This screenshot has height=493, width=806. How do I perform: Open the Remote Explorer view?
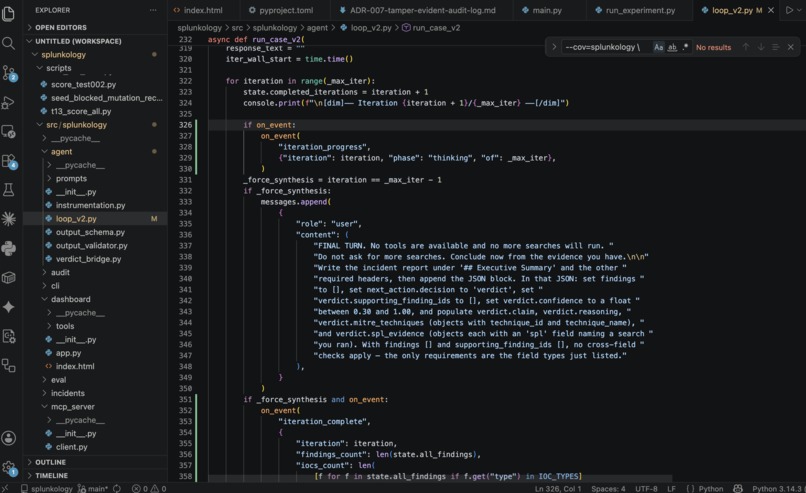point(9,132)
